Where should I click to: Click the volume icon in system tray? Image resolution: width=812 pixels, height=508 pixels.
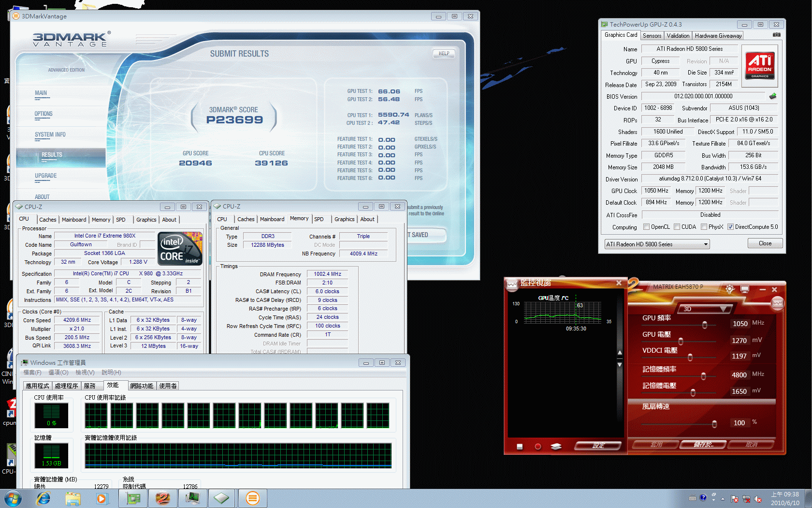click(x=757, y=499)
